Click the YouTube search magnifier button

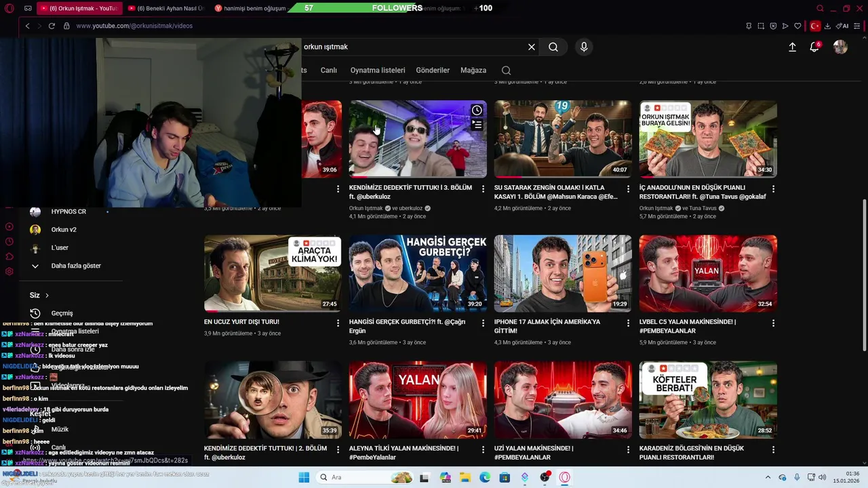coord(553,47)
